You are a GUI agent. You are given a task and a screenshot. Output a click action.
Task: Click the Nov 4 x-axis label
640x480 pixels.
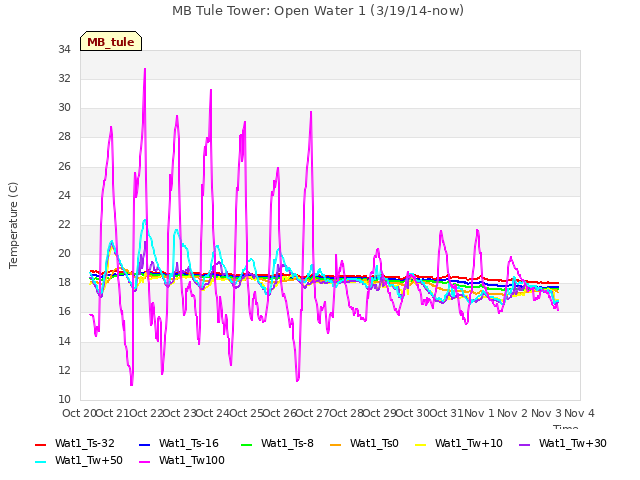click(579, 413)
